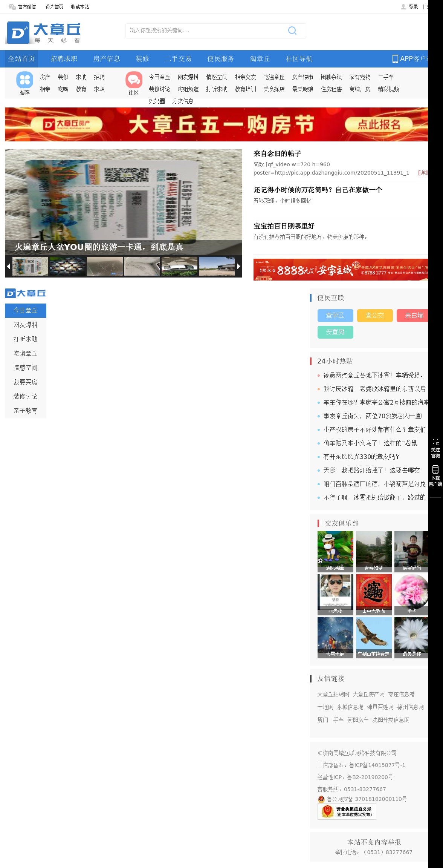Click the 安置房 button
This screenshot has height=868, width=443.
point(335,332)
